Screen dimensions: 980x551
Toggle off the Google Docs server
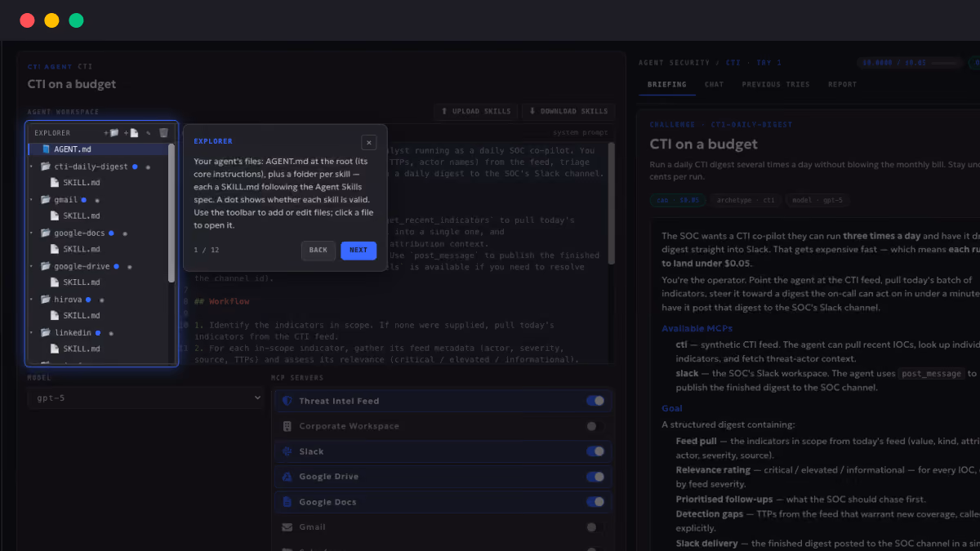595,502
